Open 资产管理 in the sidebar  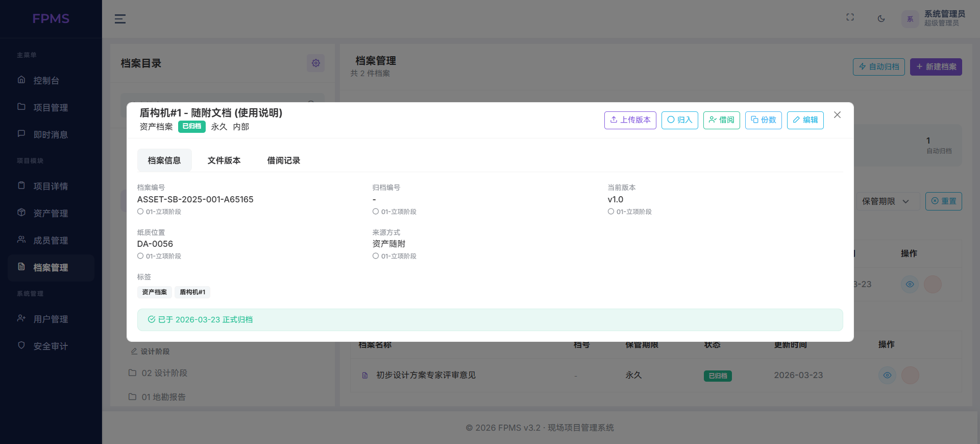(x=51, y=213)
